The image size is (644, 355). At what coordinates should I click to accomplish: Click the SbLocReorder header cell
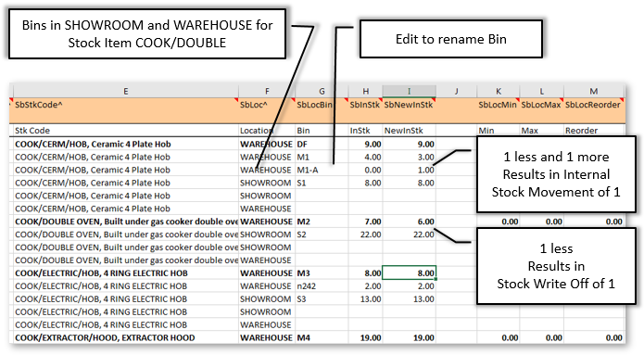click(x=594, y=110)
